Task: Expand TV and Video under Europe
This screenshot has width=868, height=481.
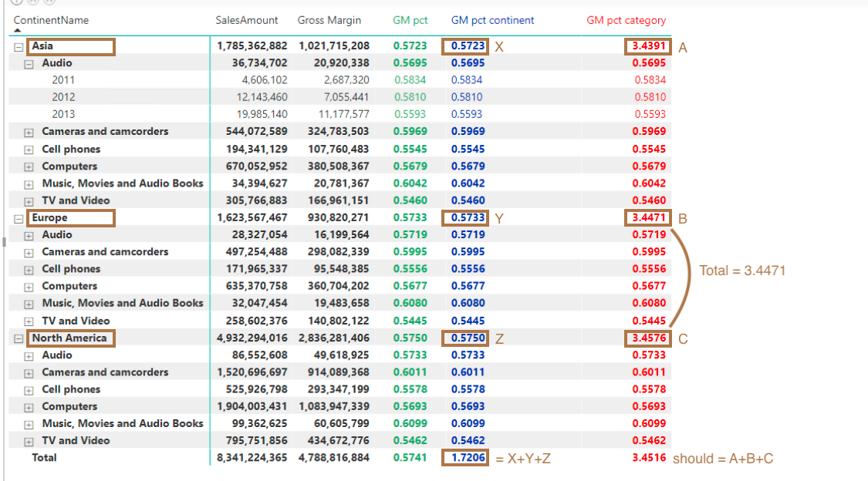Action: 29,321
